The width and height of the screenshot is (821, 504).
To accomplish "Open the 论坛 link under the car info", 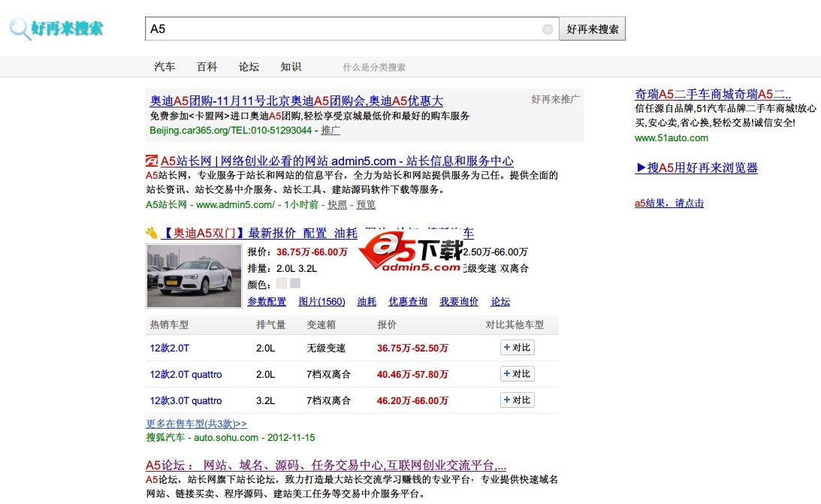I will click(500, 301).
